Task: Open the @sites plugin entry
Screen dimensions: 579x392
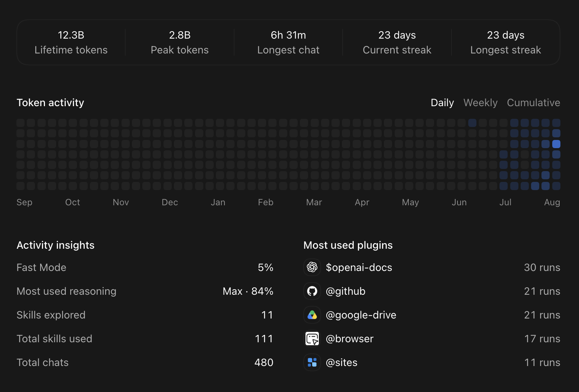Action: tap(432, 362)
